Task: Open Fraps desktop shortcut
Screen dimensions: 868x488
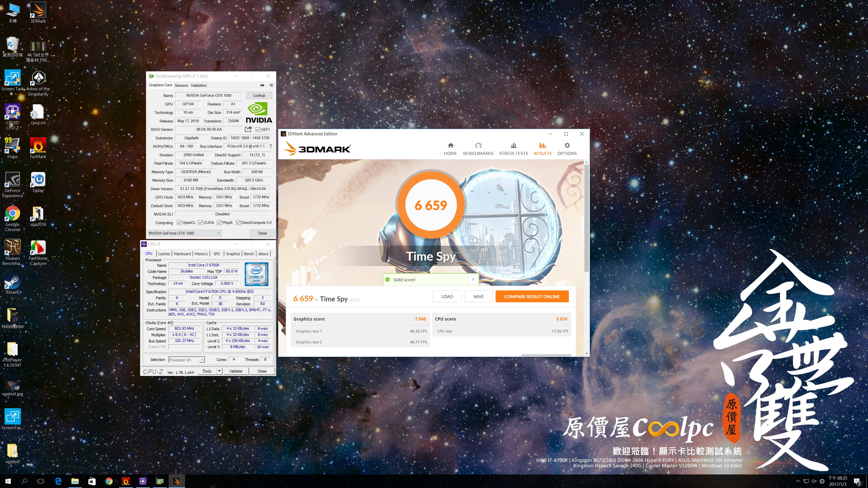Action: click(x=12, y=148)
